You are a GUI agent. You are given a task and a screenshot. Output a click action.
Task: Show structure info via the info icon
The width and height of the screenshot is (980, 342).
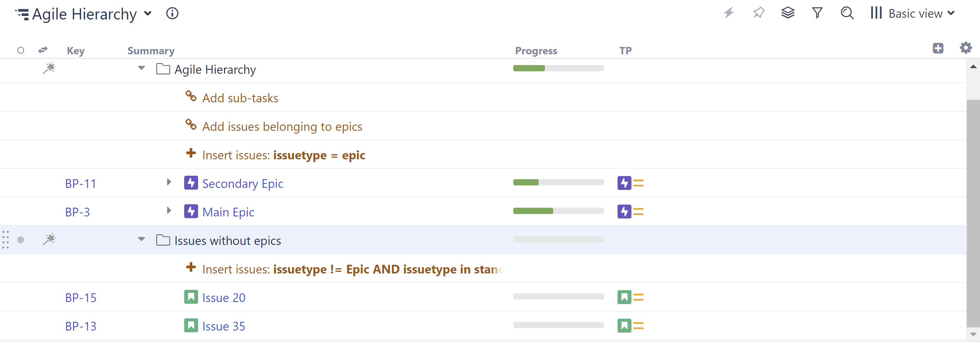(172, 14)
